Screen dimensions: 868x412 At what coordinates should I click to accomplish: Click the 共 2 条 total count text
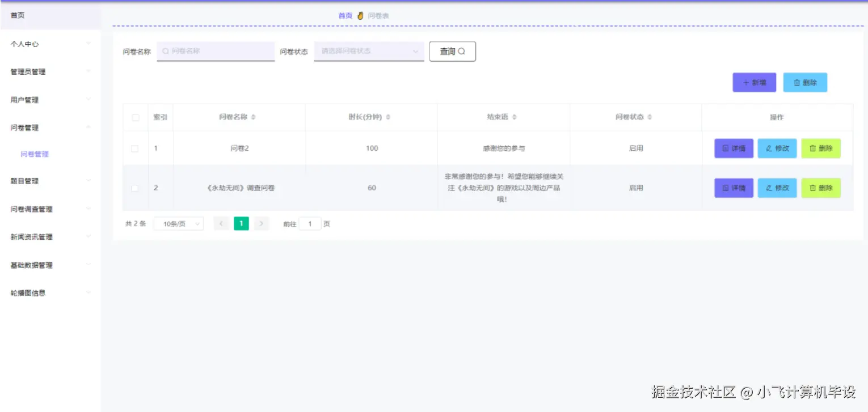tap(136, 224)
